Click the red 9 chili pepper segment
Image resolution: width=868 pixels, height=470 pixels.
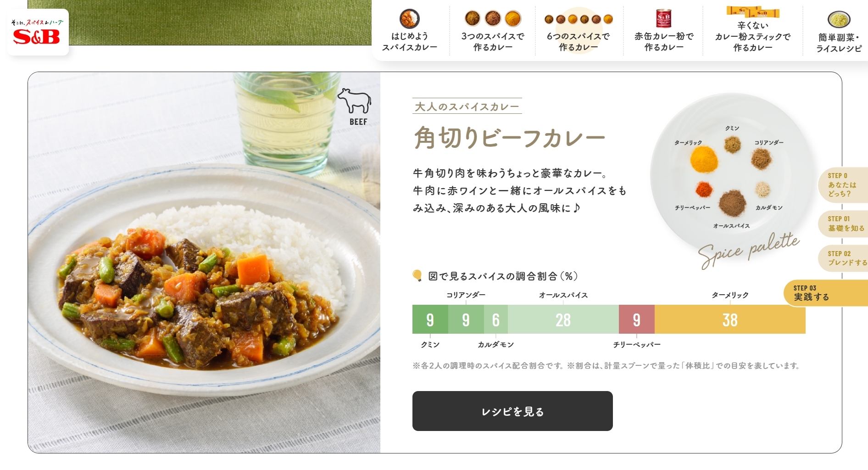pyautogui.click(x=636, y=319)
